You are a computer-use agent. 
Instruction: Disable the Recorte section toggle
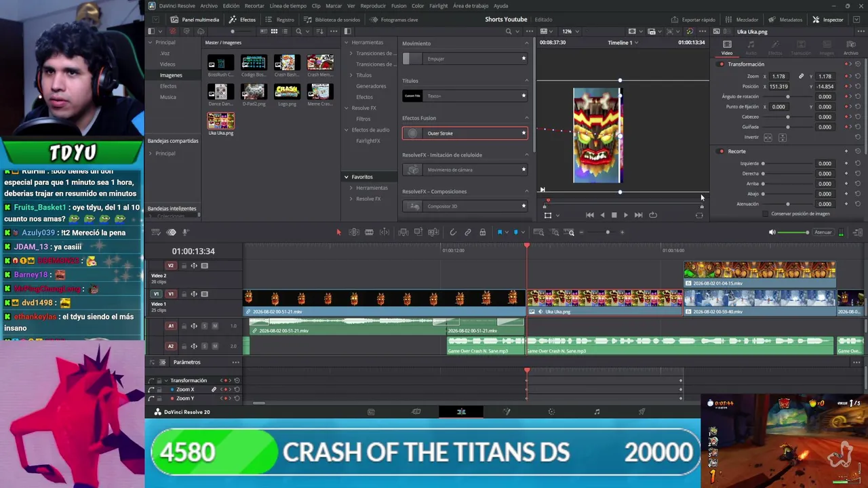click(x=722, y=151)
